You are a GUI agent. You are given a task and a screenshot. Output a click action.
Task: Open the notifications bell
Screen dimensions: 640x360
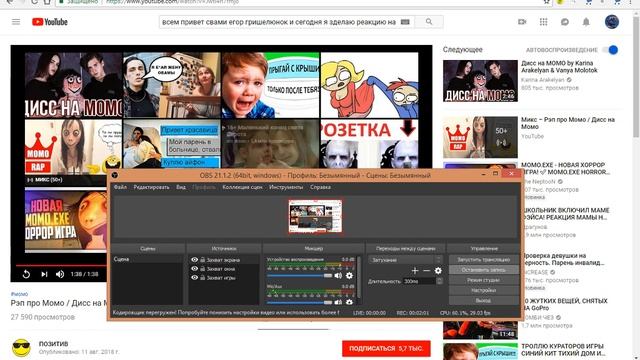tap(586, 22)
